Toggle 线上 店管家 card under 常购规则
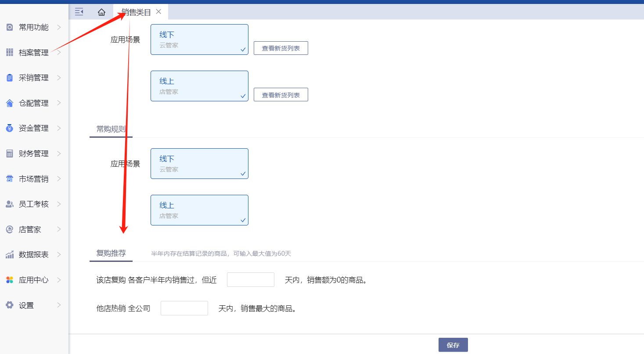 [x=199, y=210]
